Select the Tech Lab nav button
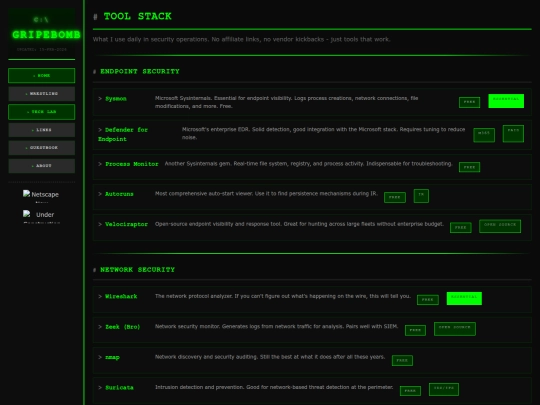 (x=42, y=112)
